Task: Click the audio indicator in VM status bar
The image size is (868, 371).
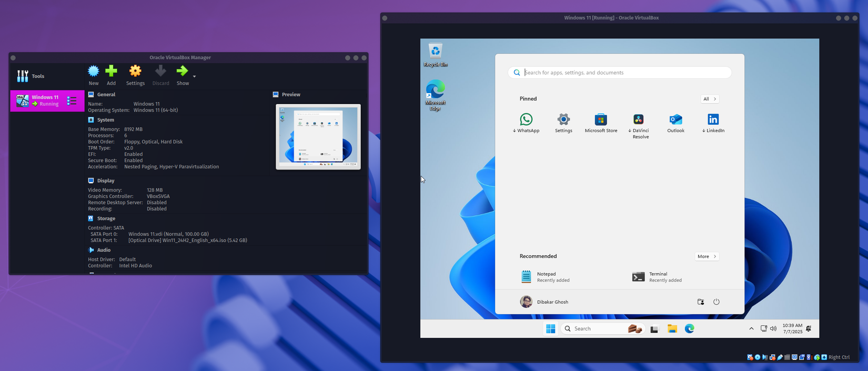Action: [x=764, y=357]
